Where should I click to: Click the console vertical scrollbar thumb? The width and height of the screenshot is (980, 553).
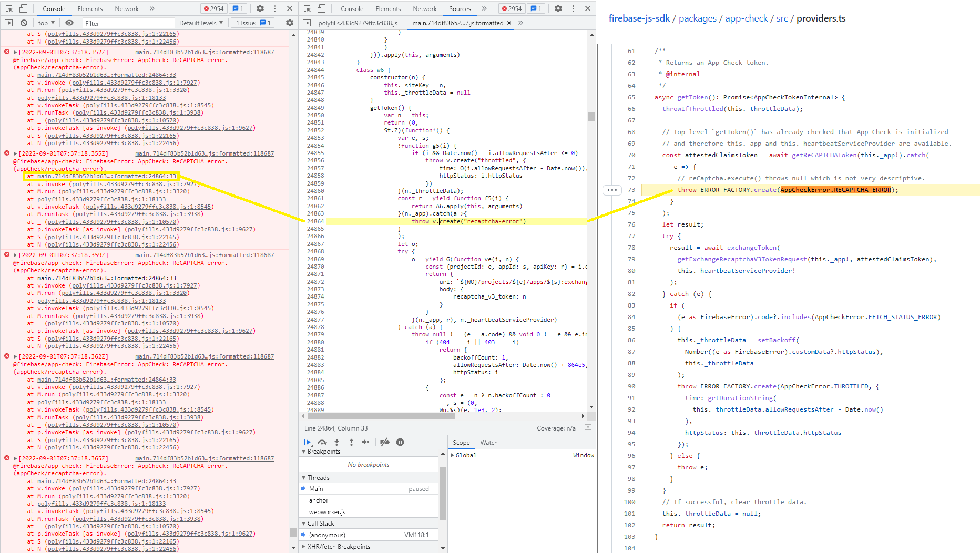pyautogui.click(x=293, y=532)
